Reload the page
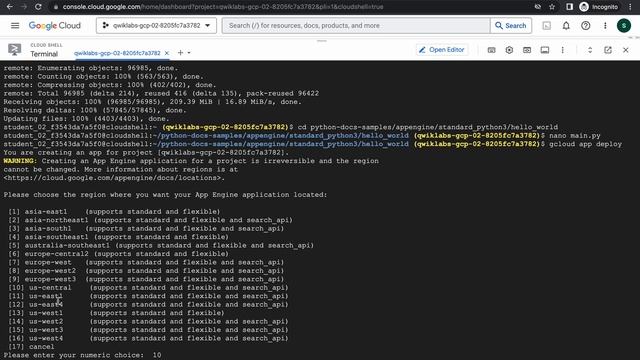The image size is (640, 360). point(38,7)
